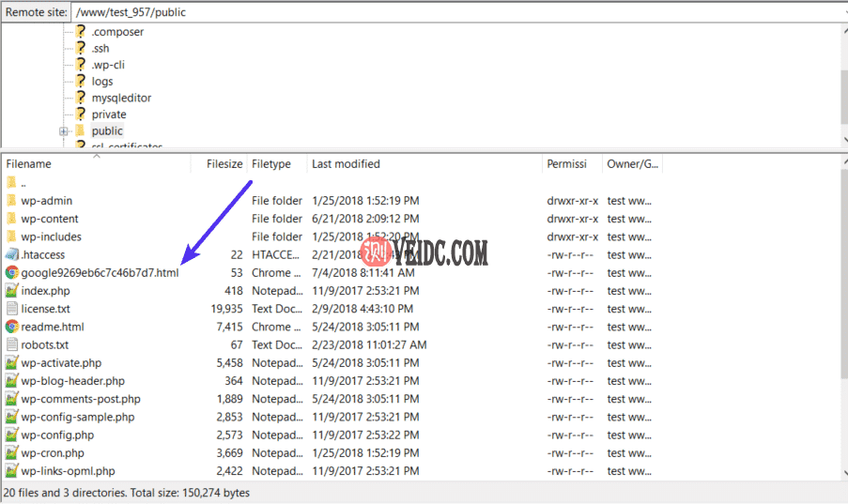The width and height of the screenshot is (848, 504).
Task: Click the robots.txt text document icon
Action: click(11, 344)
